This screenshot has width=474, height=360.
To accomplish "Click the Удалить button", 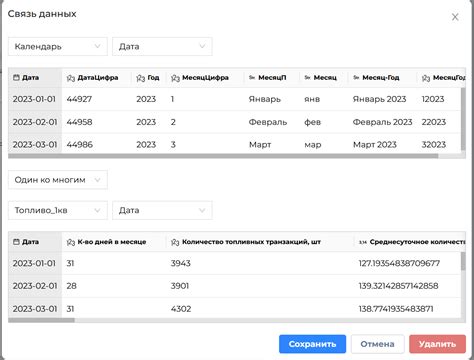I will 437,344.
